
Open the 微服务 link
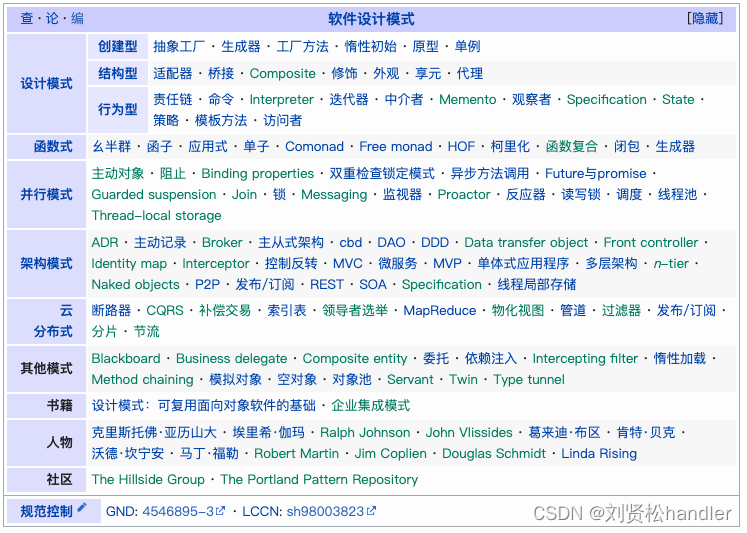398,263
